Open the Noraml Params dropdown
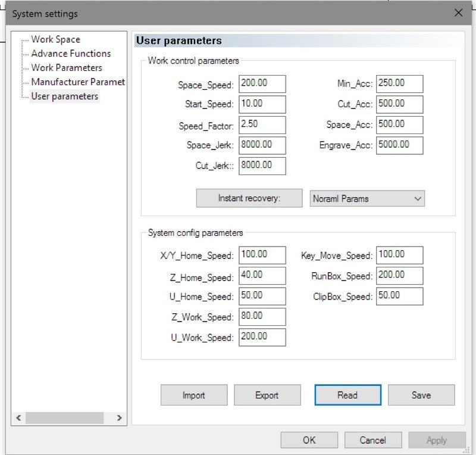Viewport: 476px width, 455px height. pyautogui.click(x=367, y=199)
